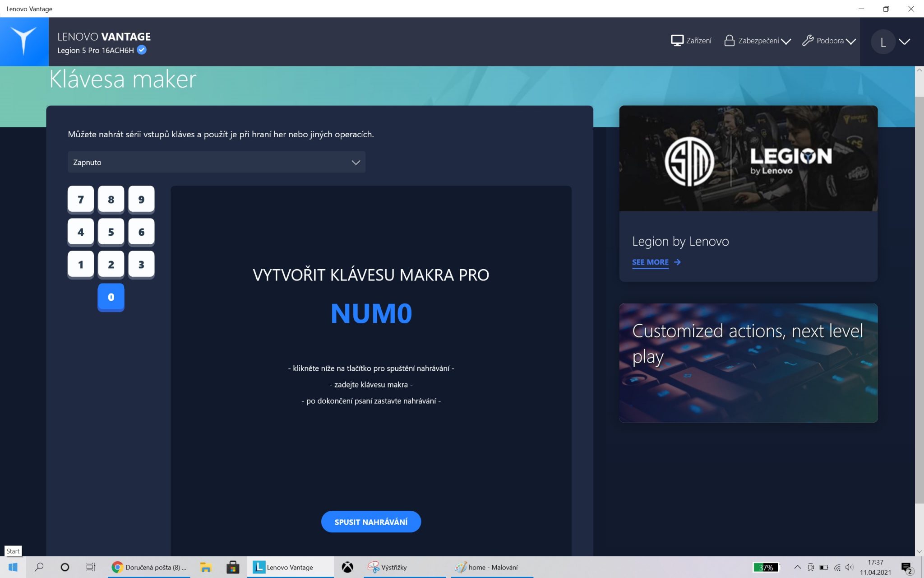Open the Customized actions keyboard thumbnail
The height and width of the screenshot is (578, 924).
point(748,363)
